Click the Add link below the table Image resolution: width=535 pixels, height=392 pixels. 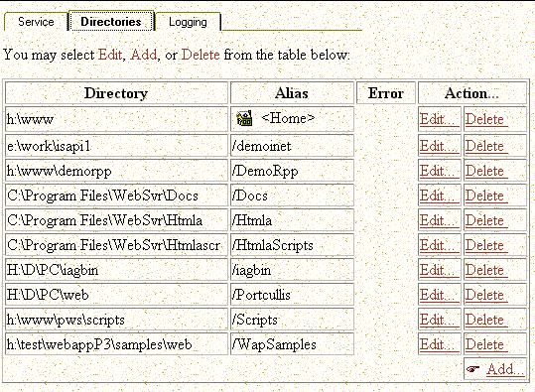pos(505,369)
